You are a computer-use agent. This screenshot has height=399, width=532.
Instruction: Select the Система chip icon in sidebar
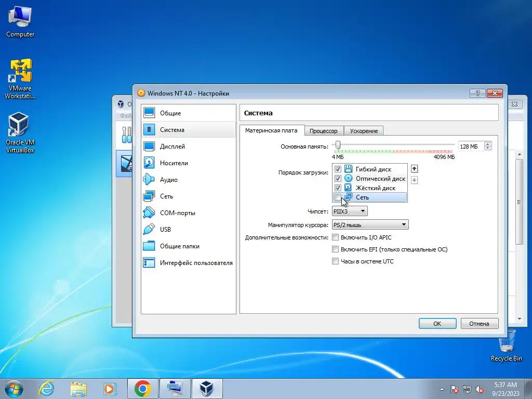pos(149,129)
